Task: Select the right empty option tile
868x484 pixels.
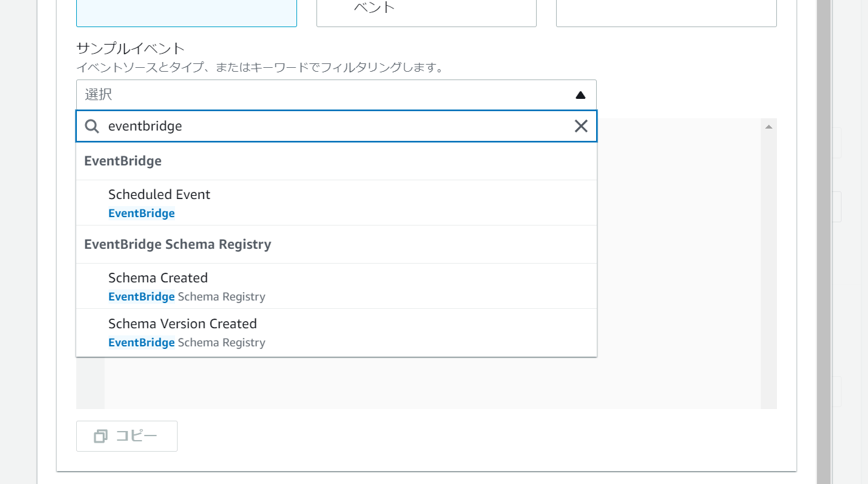Action: pos(666,13)
